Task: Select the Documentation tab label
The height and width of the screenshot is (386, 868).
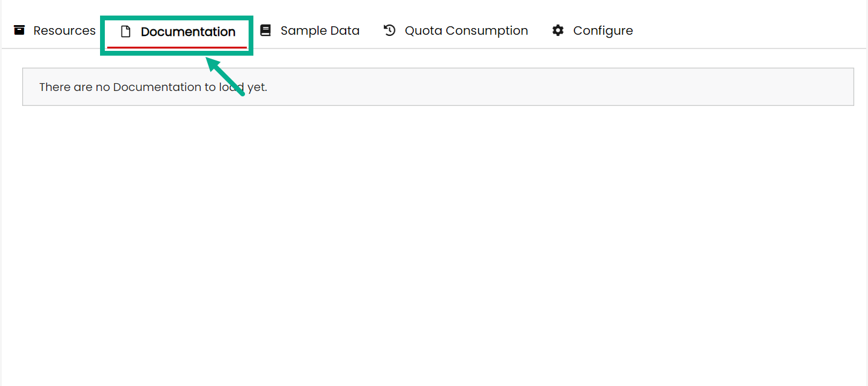Action: 188,32
